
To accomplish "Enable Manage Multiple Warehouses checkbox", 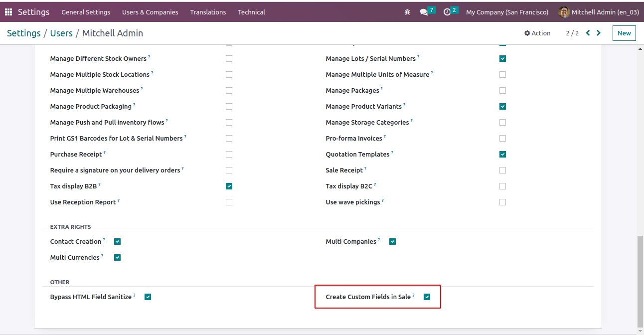I will coord(229,91).
